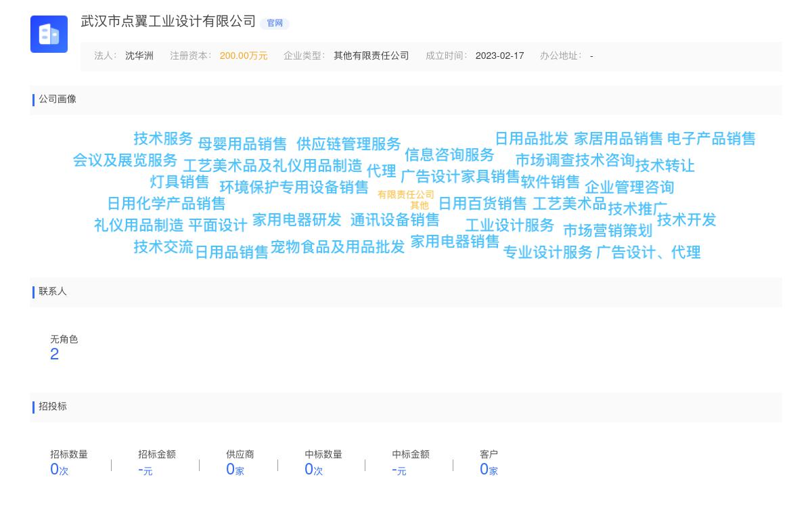Open the 官网 official website link
The height and width of the screenshot is (509, 812).
point(275,23)
